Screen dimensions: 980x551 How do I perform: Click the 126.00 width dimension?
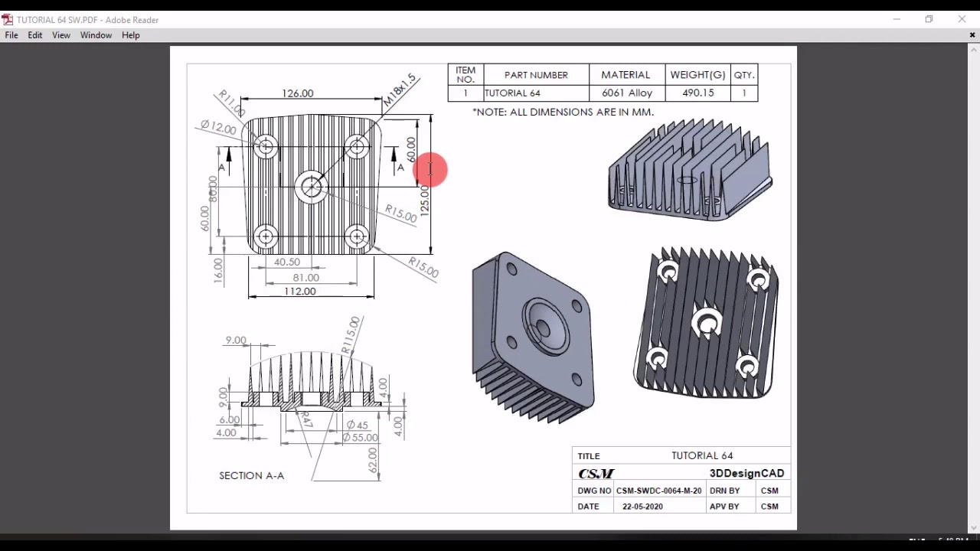click(x=298, y=93)
